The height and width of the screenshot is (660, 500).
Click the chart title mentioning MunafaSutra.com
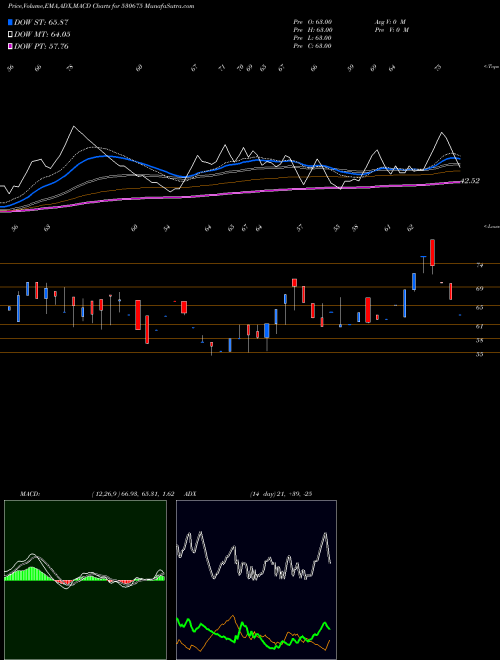tap(101, 6)
